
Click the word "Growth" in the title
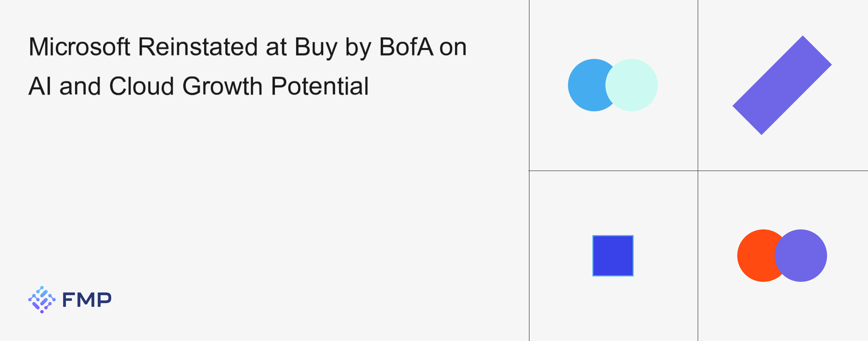[222, 86]
